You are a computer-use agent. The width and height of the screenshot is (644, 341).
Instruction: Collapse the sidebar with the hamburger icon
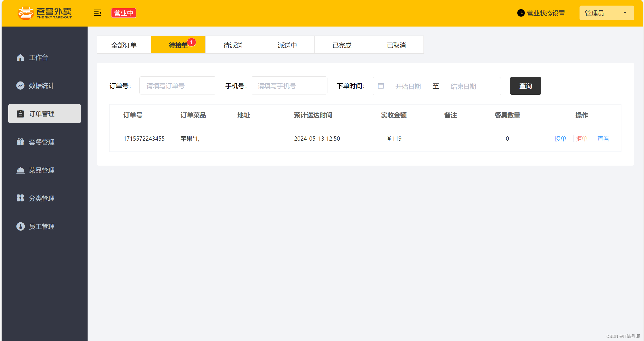point(98,13)
